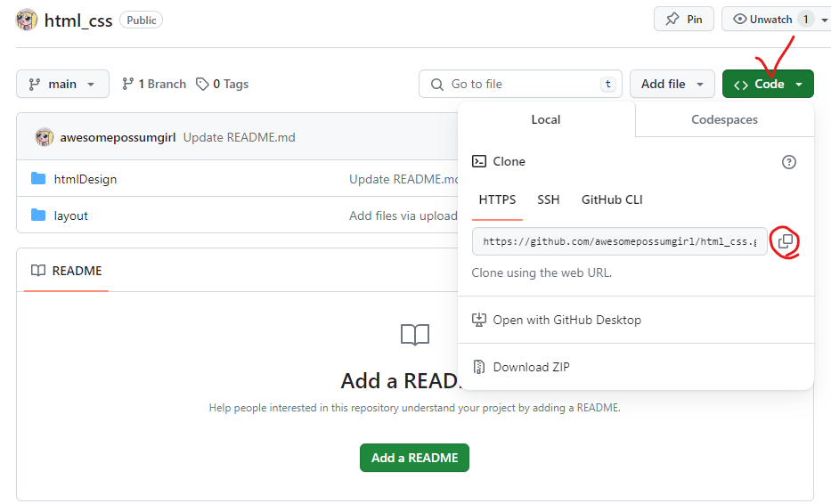Copy the HTTPS clone URL to clipboard
Viewport: 831px width, 504px height.
[x=785, y=241]
